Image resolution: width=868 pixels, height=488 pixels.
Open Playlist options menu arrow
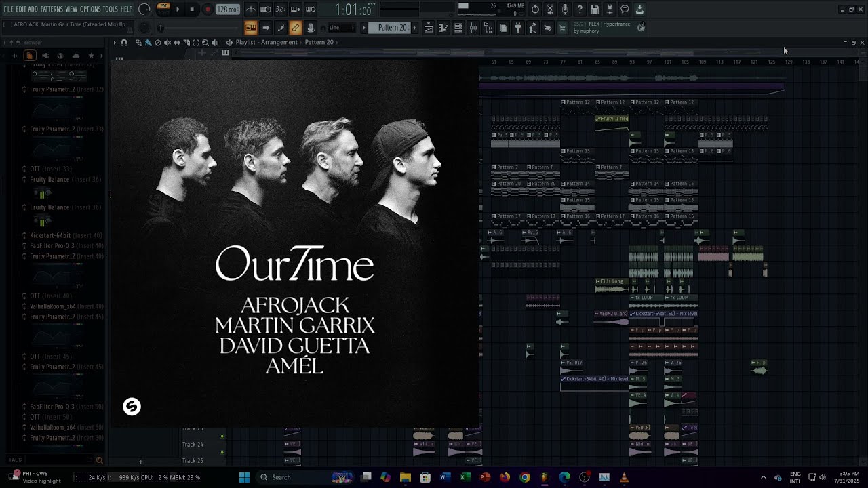tap(115, 43)
